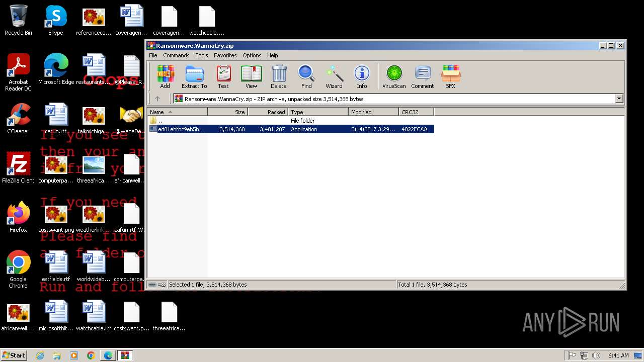Click the Find toolbar icon
Viewport: 644px width, 362px height.
click(x=306, y=77)
